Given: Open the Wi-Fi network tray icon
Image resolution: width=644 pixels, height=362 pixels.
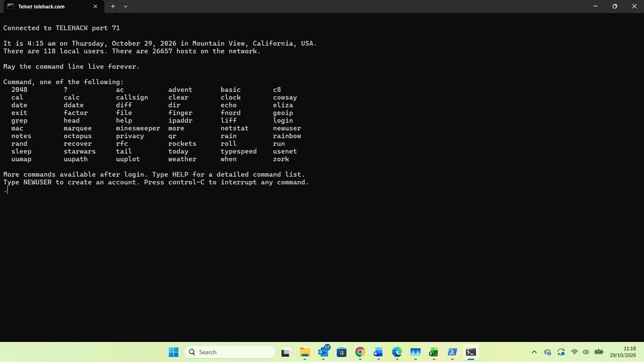Looking at the screenshot, I should [574, 352].
